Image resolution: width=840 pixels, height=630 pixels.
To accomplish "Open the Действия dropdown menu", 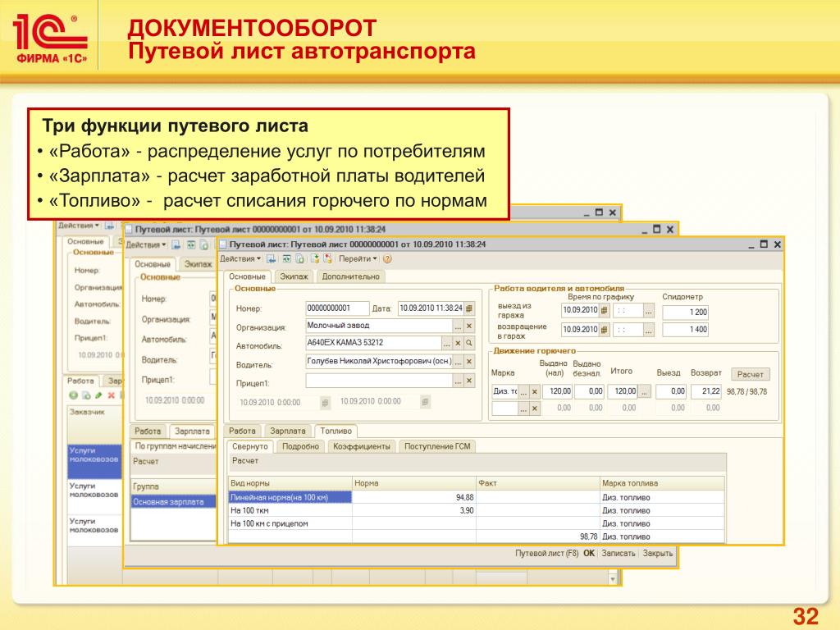I will click(x=241, y=258).
